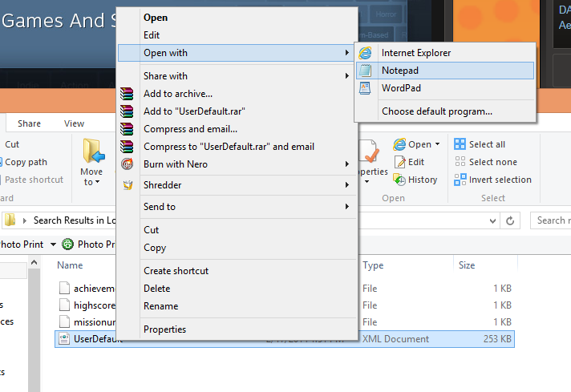Click Select all in the ribbon
The width and height of the screenshot is (571, 392).
click(x=480, y=144)
